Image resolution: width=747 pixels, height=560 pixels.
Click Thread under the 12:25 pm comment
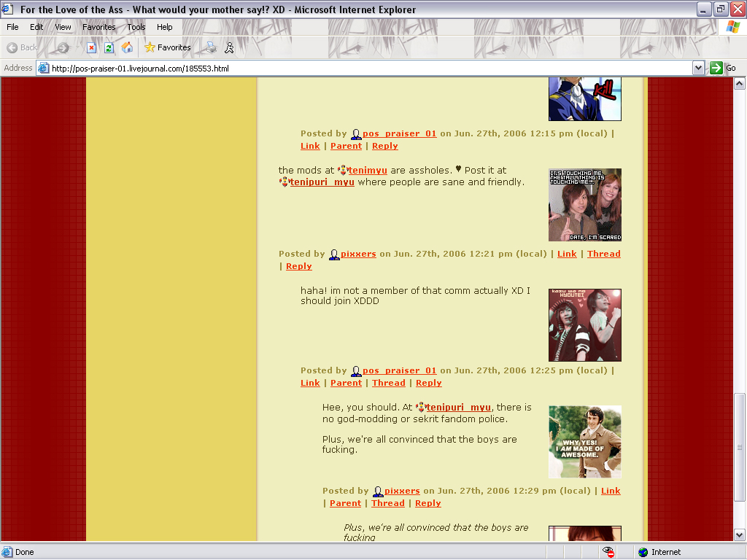tap(389, 383)
